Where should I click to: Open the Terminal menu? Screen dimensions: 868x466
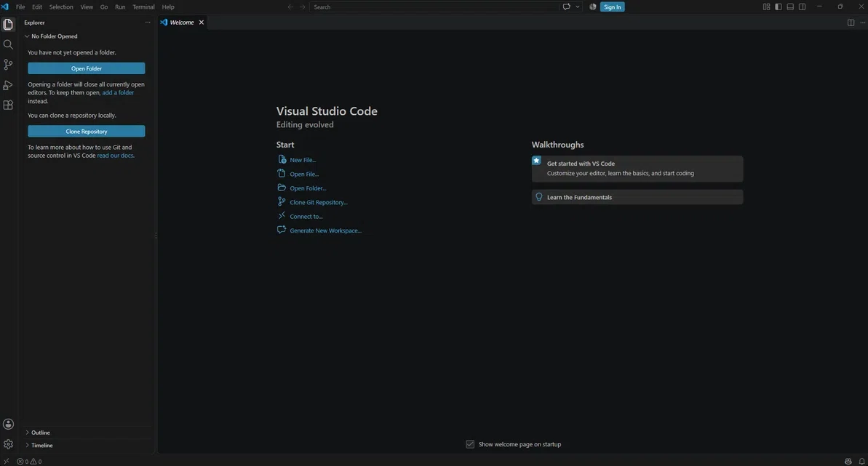[143, 7]
